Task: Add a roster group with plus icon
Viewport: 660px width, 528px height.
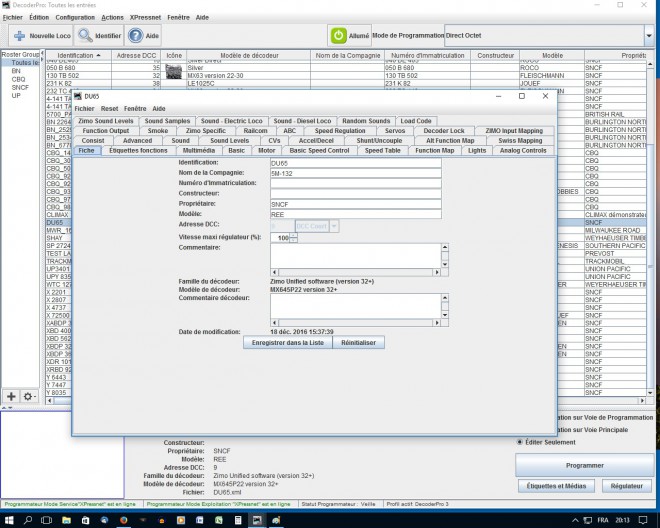Action: tap(11, 396)
